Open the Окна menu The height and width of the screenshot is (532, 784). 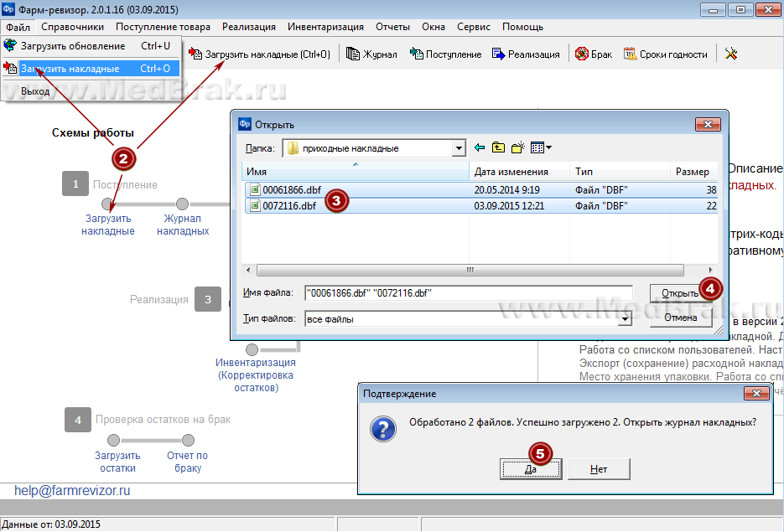pos(433,27)
